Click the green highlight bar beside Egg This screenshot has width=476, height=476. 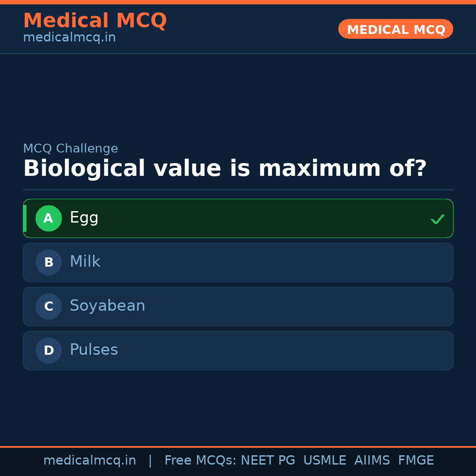click(x=25, y=218)
